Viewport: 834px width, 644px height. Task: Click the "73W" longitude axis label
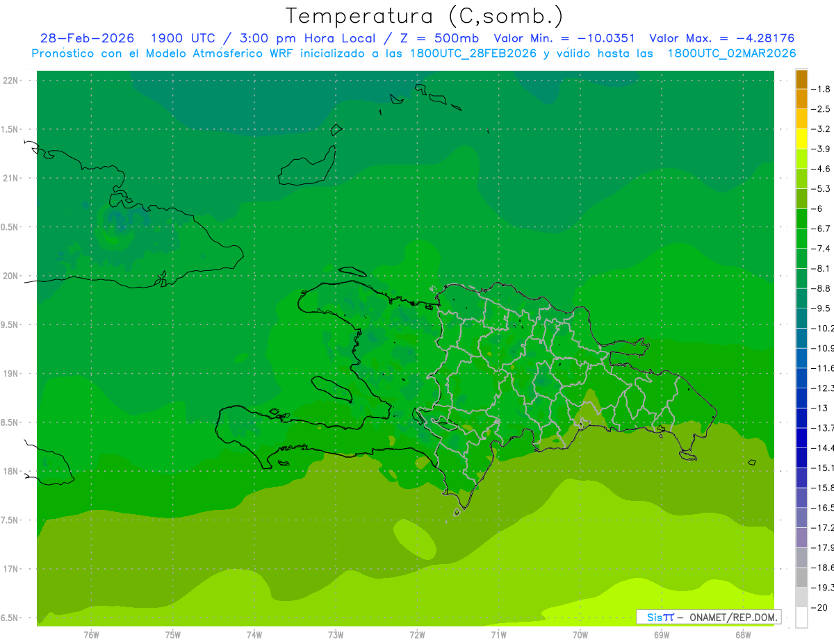point(336,635)
